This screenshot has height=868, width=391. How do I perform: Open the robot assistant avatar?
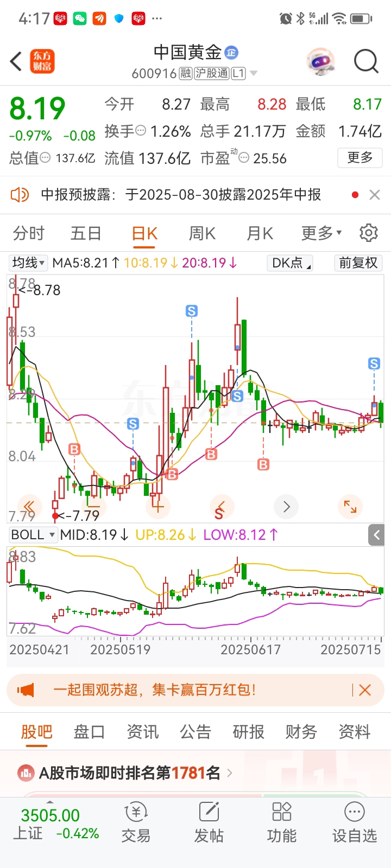coord(321,61)
